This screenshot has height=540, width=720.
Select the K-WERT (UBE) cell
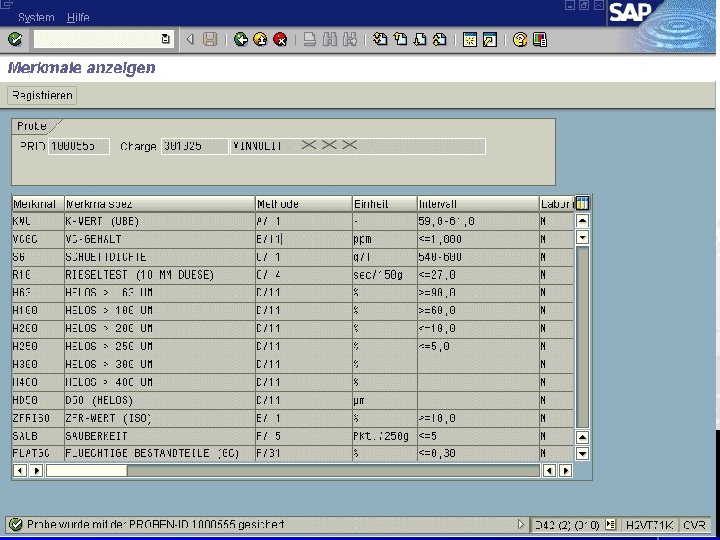point(159,221)
